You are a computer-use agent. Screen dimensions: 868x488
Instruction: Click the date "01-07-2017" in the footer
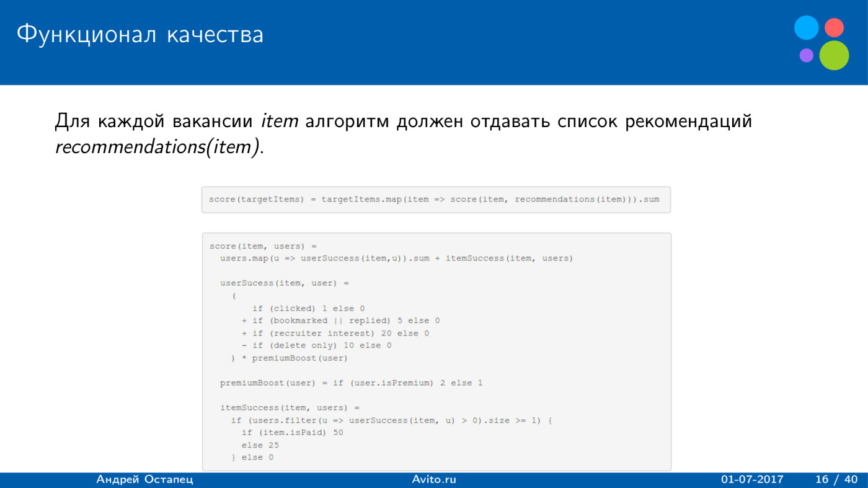[x=752, y=480]
